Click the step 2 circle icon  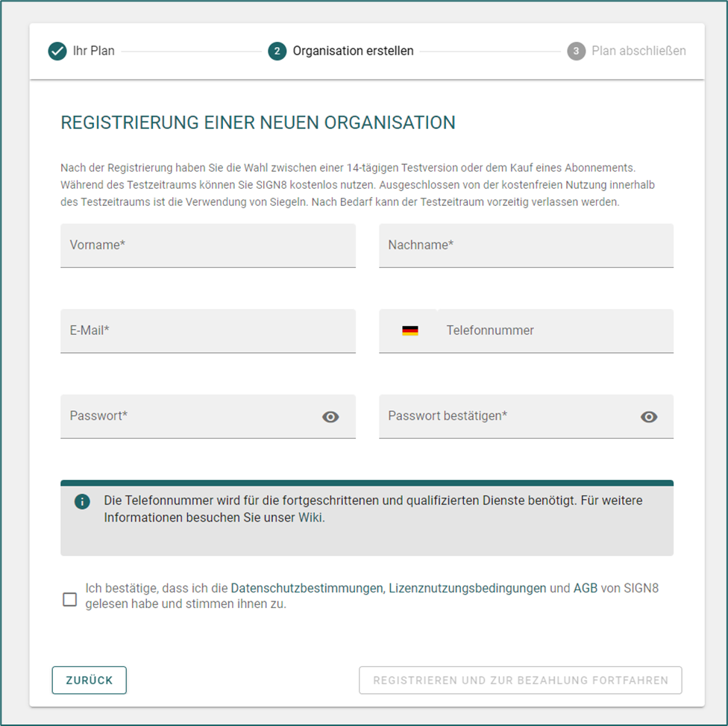[277, 51]
